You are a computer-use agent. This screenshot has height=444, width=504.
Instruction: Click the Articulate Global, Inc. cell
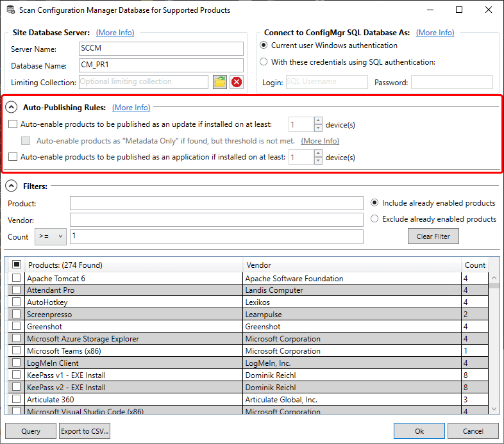click(x=352, y=400)
